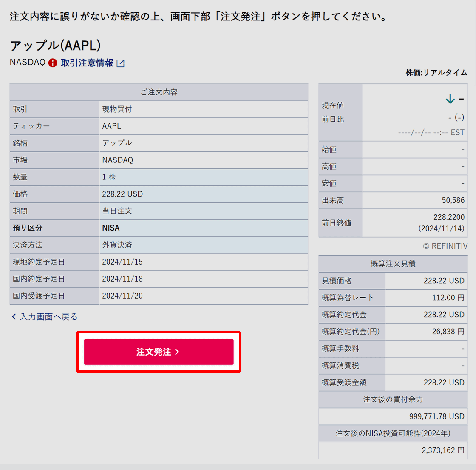The width and height of the screenshot is (476, 470).
Task: Click the ご注文内容 table header
Action: tap(159, 92)
